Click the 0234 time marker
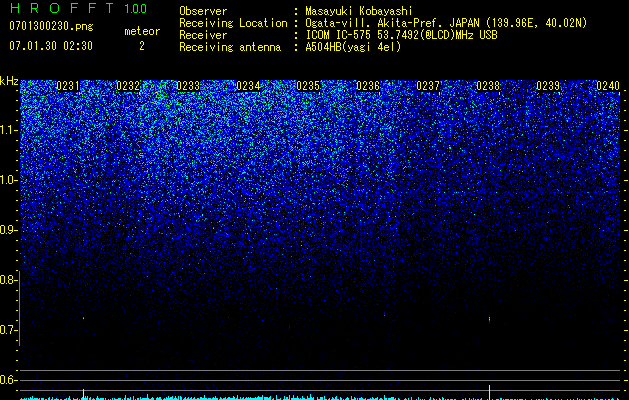 [x=248, y=86]
